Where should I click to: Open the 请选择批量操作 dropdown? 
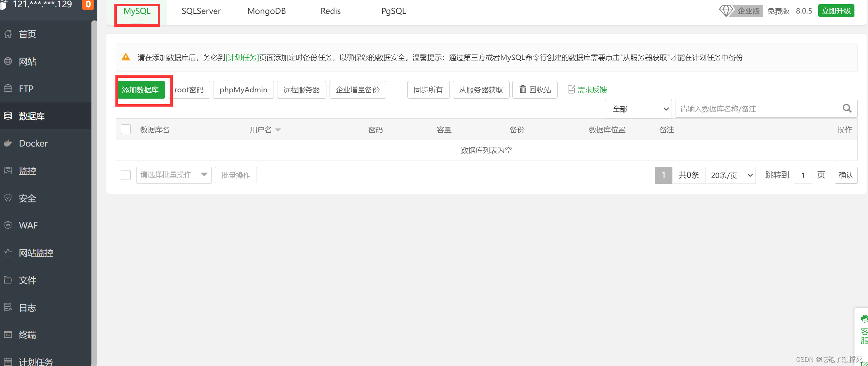coord(174,175)
